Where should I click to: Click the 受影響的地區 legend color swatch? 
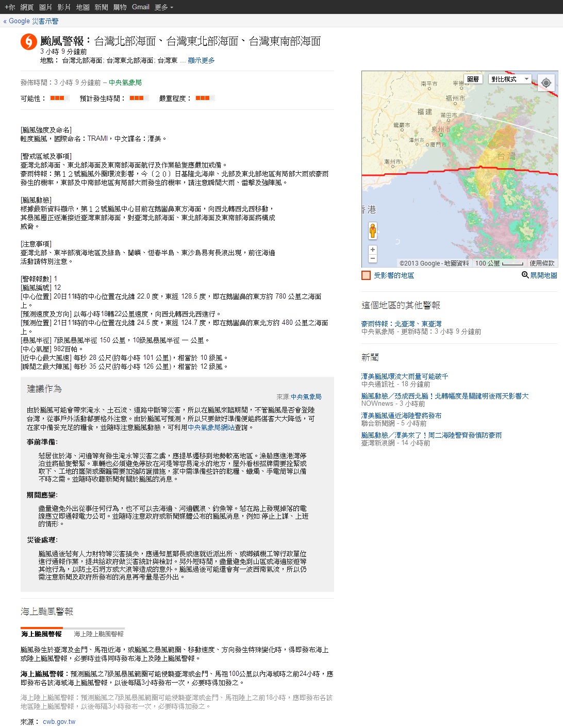(366, 275)
